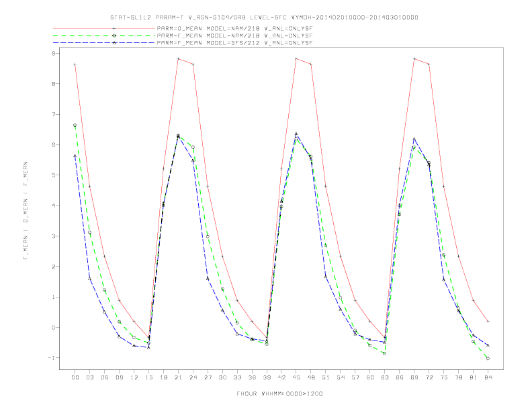Click the chart title starting with STAT=SL1L2
Image resolution: width=532 pixels, height=411 pixels.
point(264,17)
